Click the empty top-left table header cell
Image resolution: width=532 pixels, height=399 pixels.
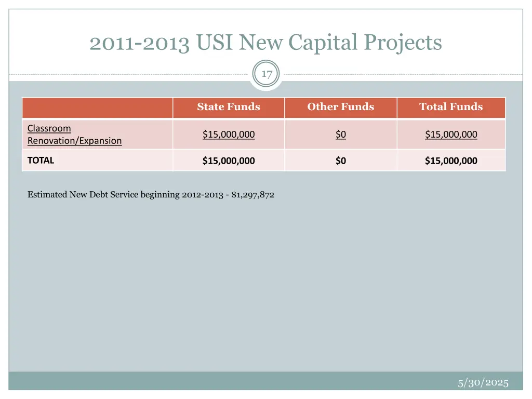point(97,108)
